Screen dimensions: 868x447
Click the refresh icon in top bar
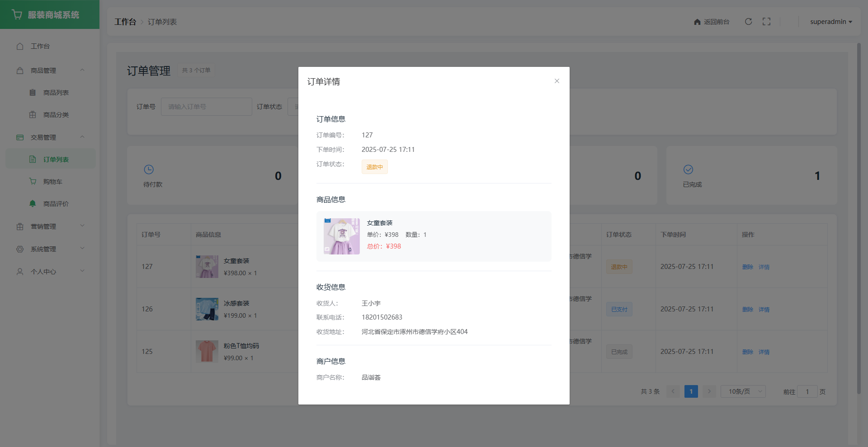point(748,22)
